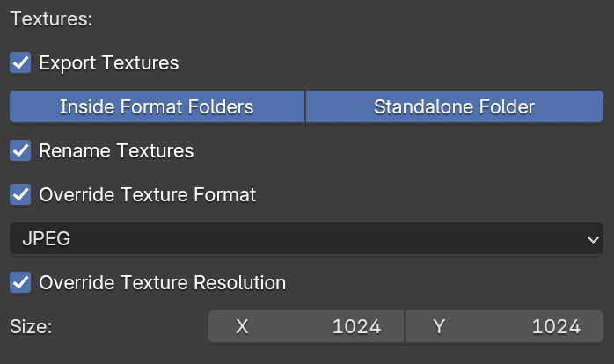Image resolution: width=614 pixels, height=364 pixels.
Task: Select the Inside Format Folders button
Action: coord(157,107)
